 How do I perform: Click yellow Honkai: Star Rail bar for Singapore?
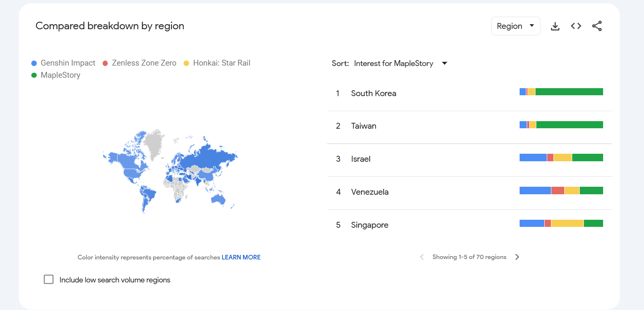567,224
